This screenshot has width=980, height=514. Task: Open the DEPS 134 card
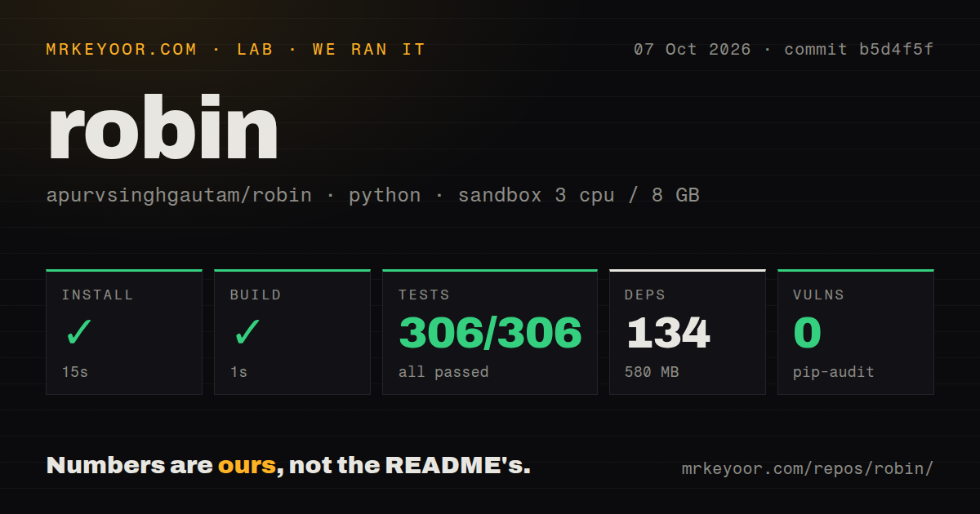tap(688, 332)
